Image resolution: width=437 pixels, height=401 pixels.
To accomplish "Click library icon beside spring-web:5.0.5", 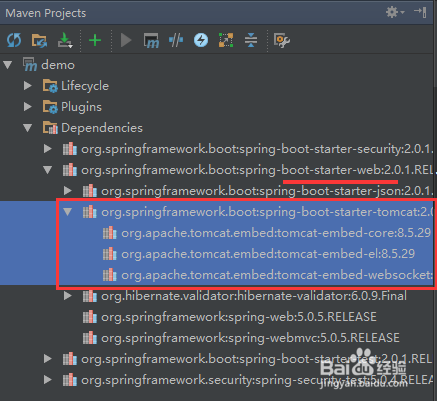I will point(90,317).
